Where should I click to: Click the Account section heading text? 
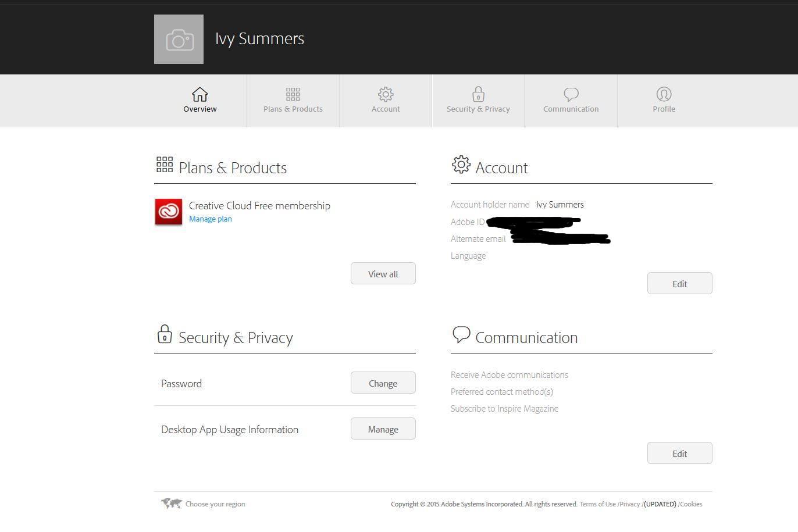click(501, 168)
